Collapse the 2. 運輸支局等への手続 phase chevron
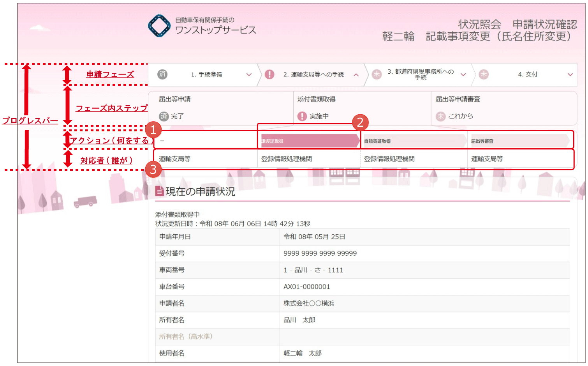 point(356,74)
